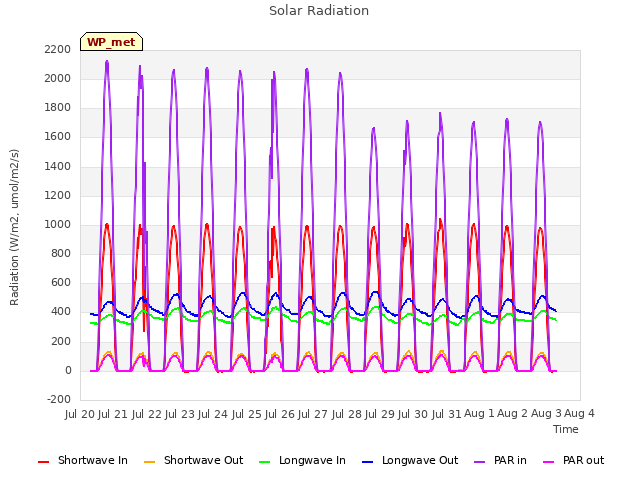Click the Jul 24 x-axis tick label

pyautogui.click(x=213, y=414)
